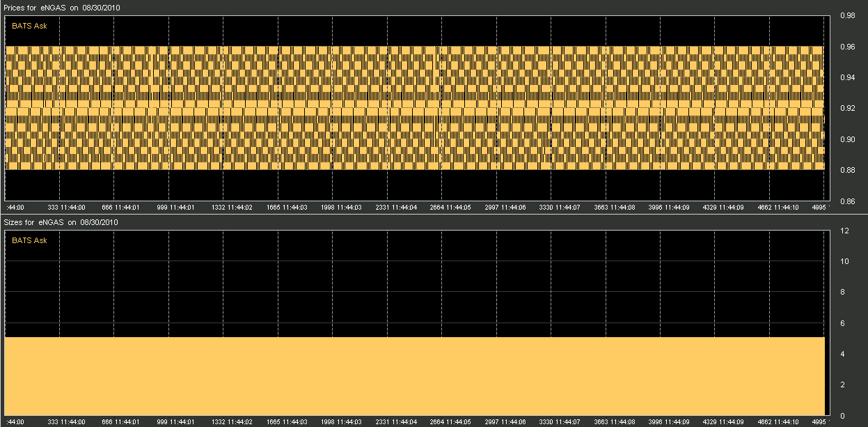The height and width of the screenshot is (427, 868).
Task: Click '3996 11:44:09' under the Prices chart
Action: coord(668,207)
